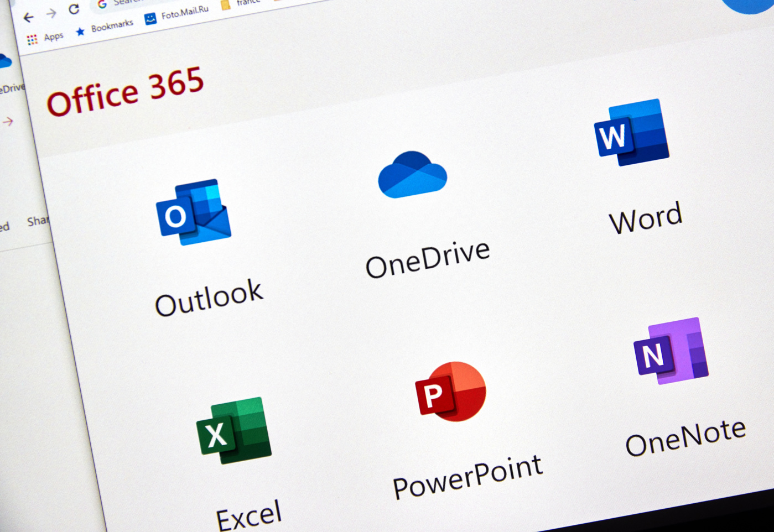Image resolution: width=774 pixels, height=532 pixels.
Task: Click the Outlook text label
Action: point(209,298)
